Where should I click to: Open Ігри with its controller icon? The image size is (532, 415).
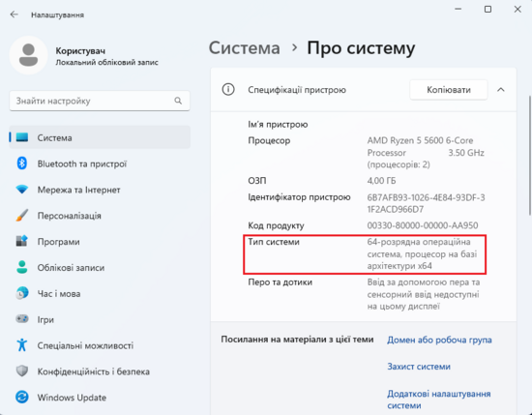[x=22, y=319]
